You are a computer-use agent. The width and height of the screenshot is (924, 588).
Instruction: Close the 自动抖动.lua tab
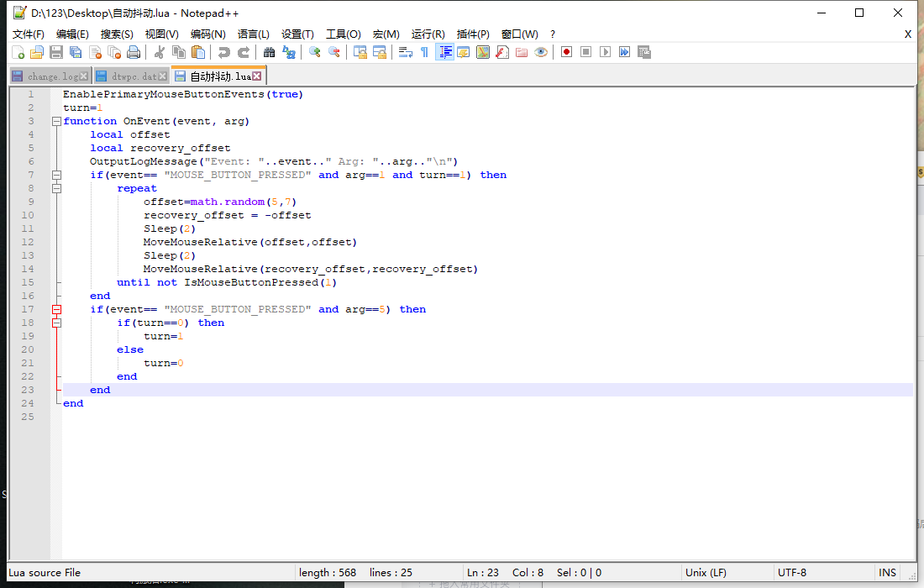pos(257,76)
